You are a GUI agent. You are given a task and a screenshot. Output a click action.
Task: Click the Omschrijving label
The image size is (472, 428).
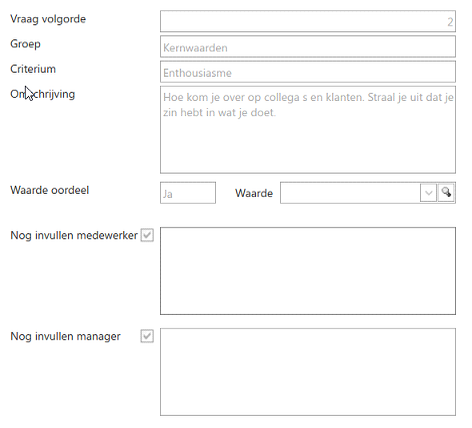[43, 94]
